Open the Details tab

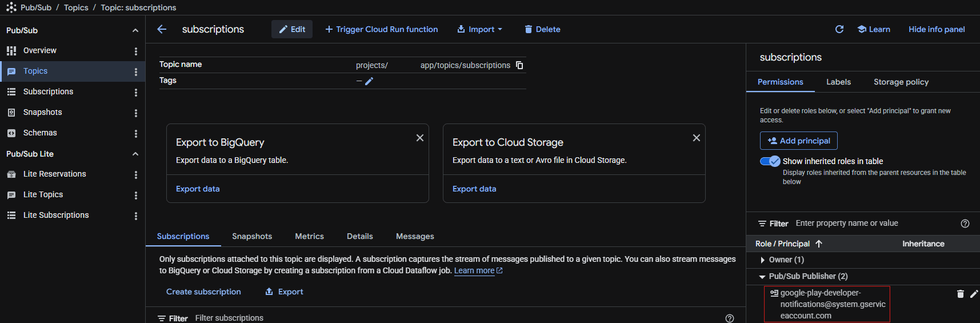[360, 236]
